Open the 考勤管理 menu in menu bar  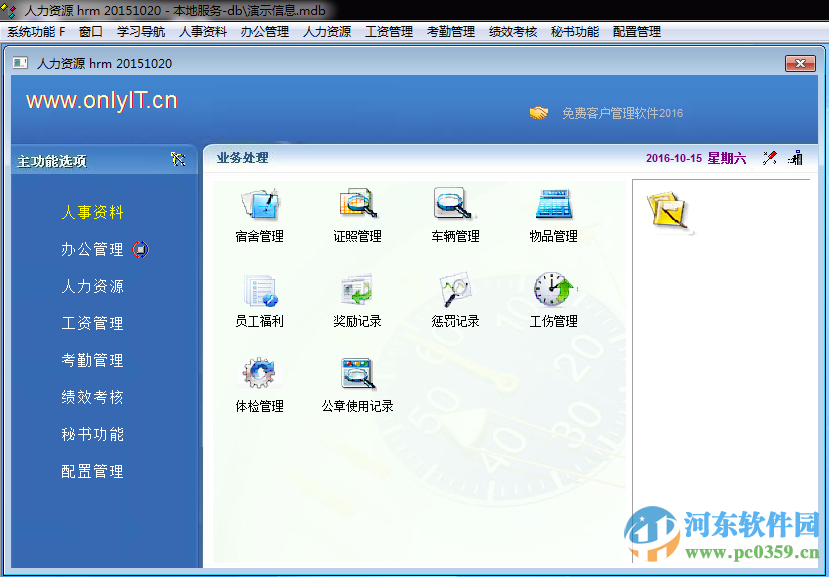click(451, 32)
